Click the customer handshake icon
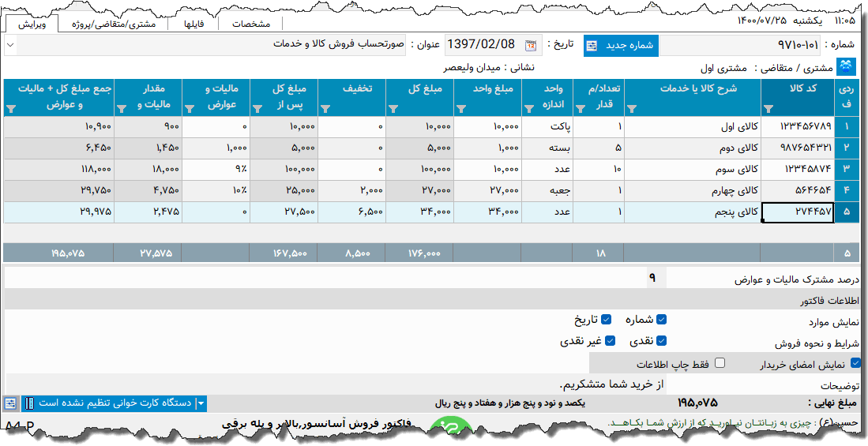Viewport: 868px width, 446px height. tap(847, 67)
